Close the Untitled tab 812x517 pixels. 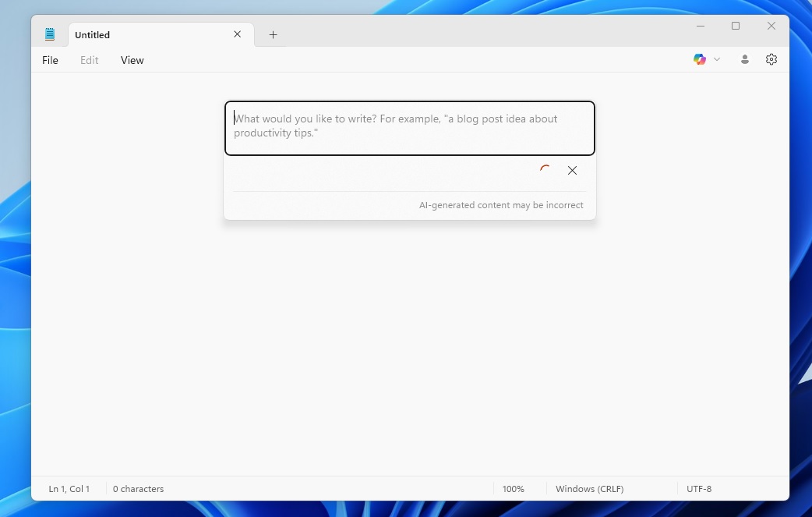(x=237, y=34)
